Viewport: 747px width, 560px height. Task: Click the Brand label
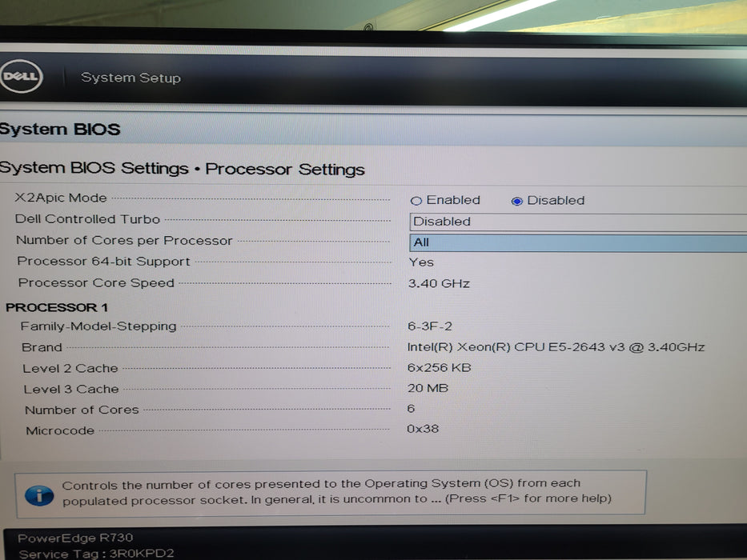point(42,347)
